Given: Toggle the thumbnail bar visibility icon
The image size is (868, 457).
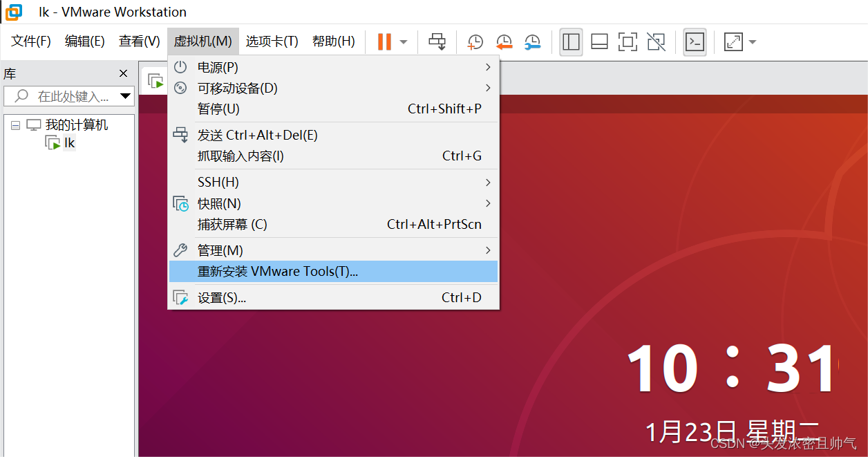Looking at the screenshot, I should [x=598, y=42].
